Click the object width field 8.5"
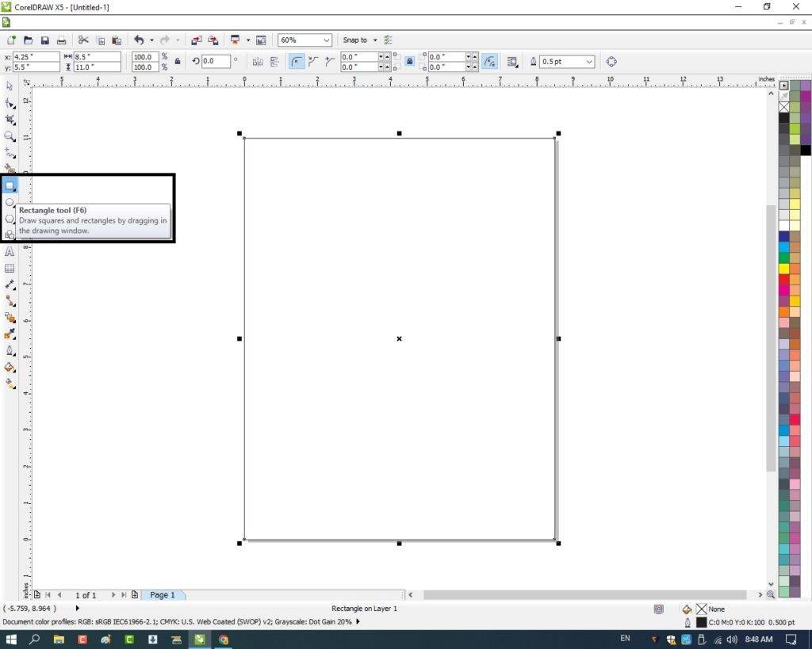This screenshot has height=649, width=812. (98, 56)
